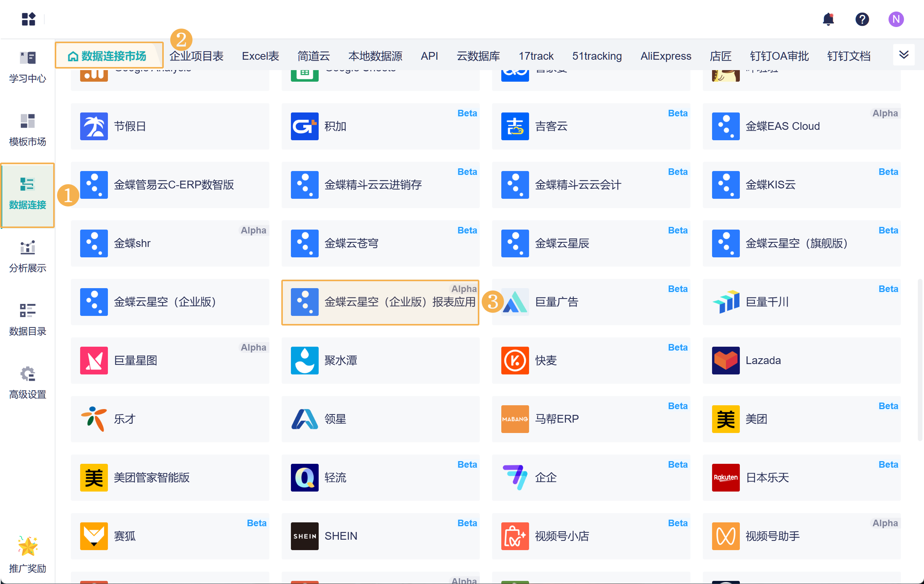This screenshot has height=584, width=924.
Task: Open 模板市场 in the sidebar
Action: click(27, 130)
